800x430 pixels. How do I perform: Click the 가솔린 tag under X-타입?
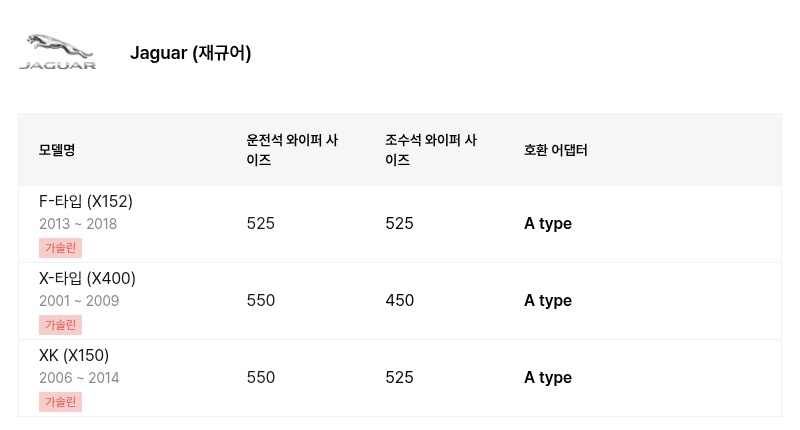60,325
